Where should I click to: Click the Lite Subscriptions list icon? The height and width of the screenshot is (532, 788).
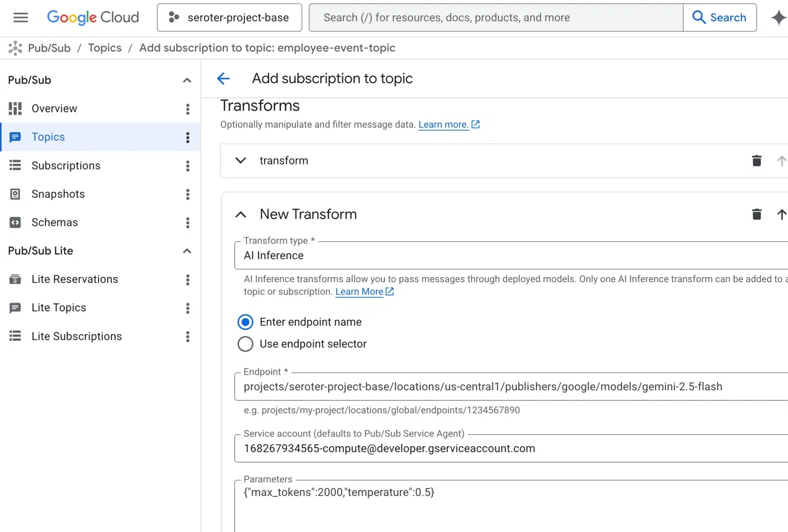15,336
